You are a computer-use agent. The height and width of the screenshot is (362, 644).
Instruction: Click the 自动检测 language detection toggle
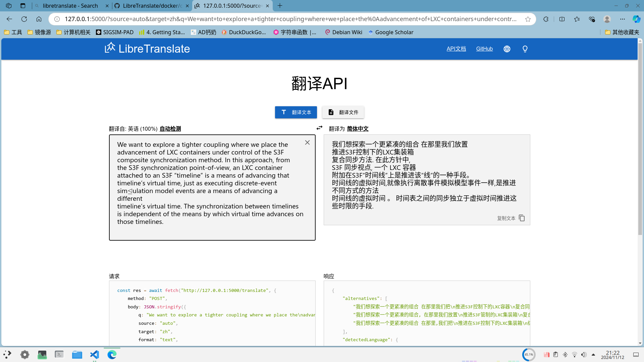(x=170, y=129)
